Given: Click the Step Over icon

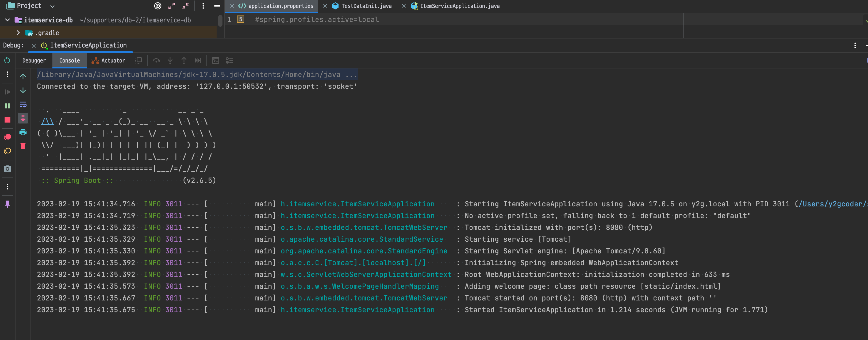Looking at the screenshot, I should 156,61.
